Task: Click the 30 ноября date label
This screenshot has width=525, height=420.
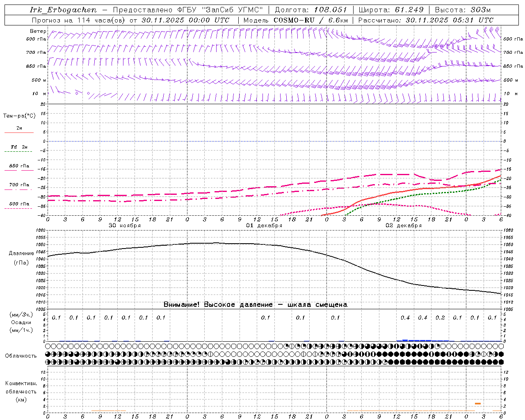Action: click(x=125, y=226)
